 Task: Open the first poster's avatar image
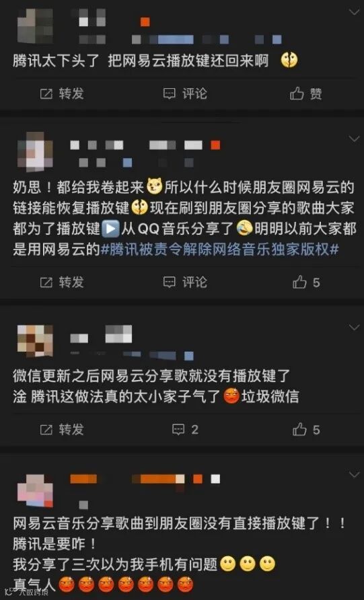click(35, 26)
